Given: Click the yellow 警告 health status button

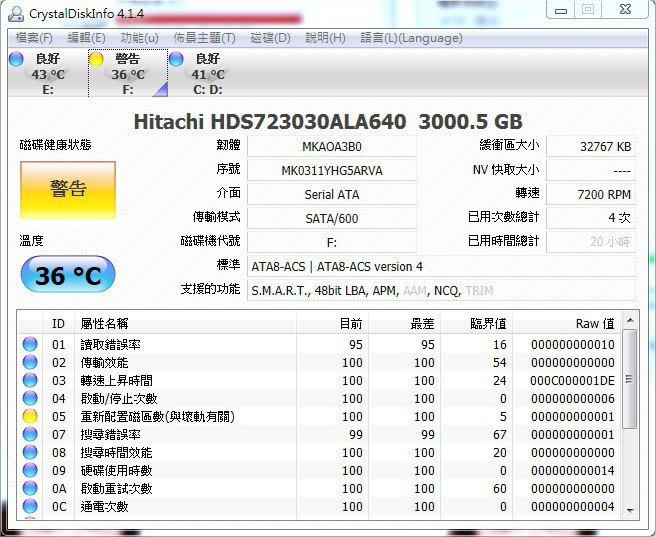Looking at the screenshot, I should click(68, 189).
